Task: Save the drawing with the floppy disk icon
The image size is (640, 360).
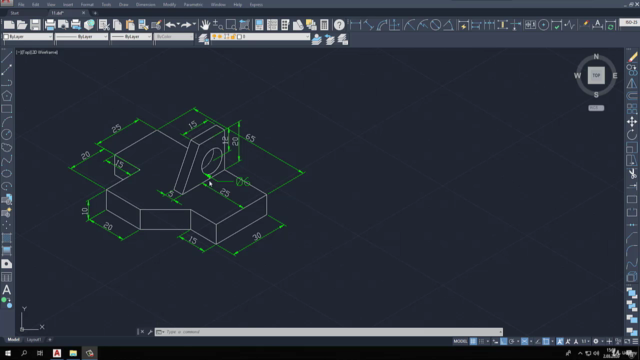Action: pos(36,25)
